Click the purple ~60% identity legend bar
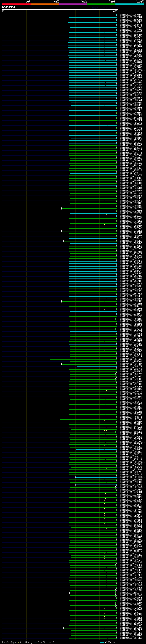This screenshot has width=146, height=644. tap(73, 4)
